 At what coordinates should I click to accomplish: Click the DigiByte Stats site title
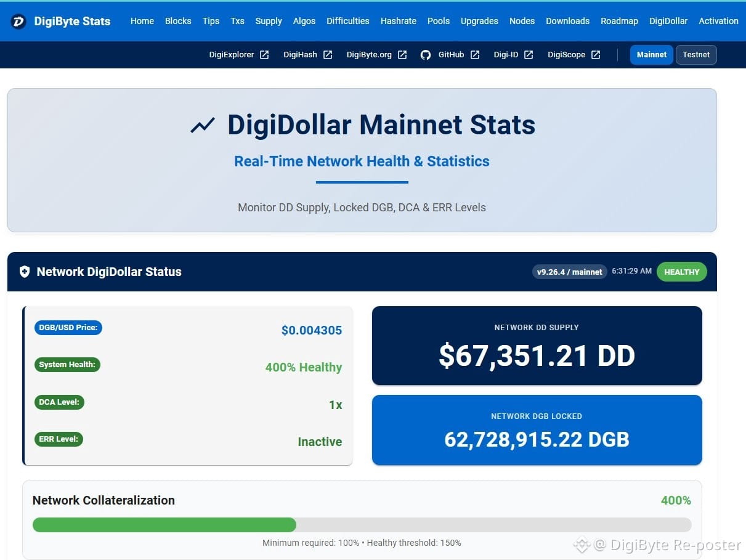pos(72,22)
